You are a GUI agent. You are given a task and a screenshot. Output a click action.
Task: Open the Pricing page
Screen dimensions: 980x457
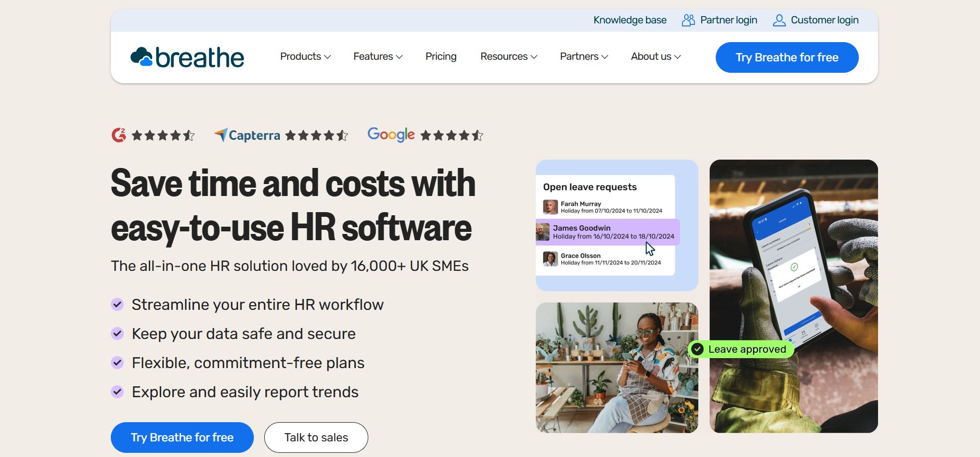pos(441,57)
